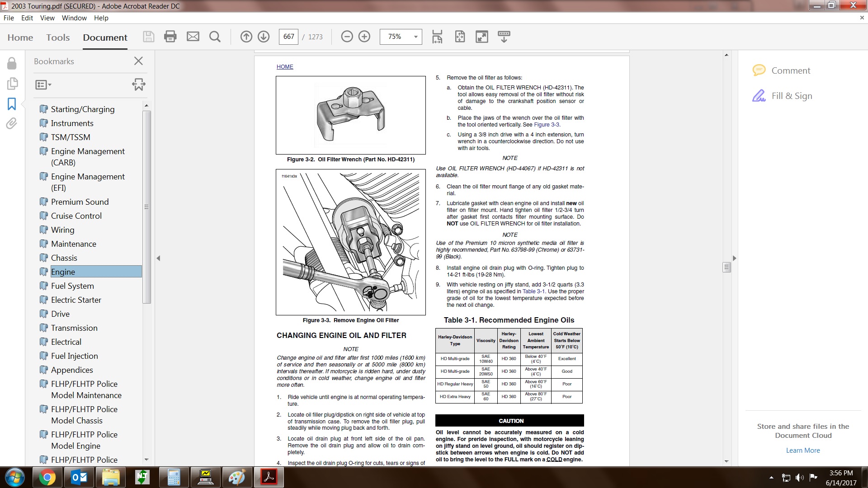The width and height of the screenshot is (868, 488).
Task: Collapse the left navigation pane arrow
Action: click(x=158, y=258)
